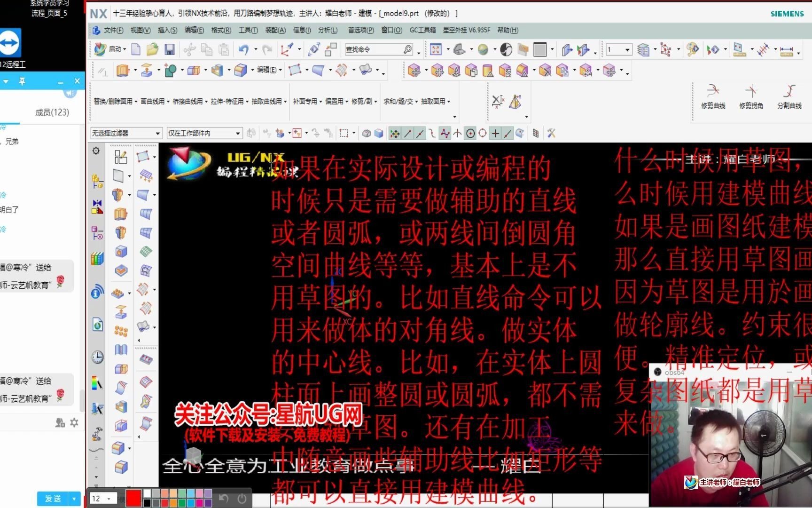
Task: Pin the chat panel with the pin icon
Action: (22, 81)
